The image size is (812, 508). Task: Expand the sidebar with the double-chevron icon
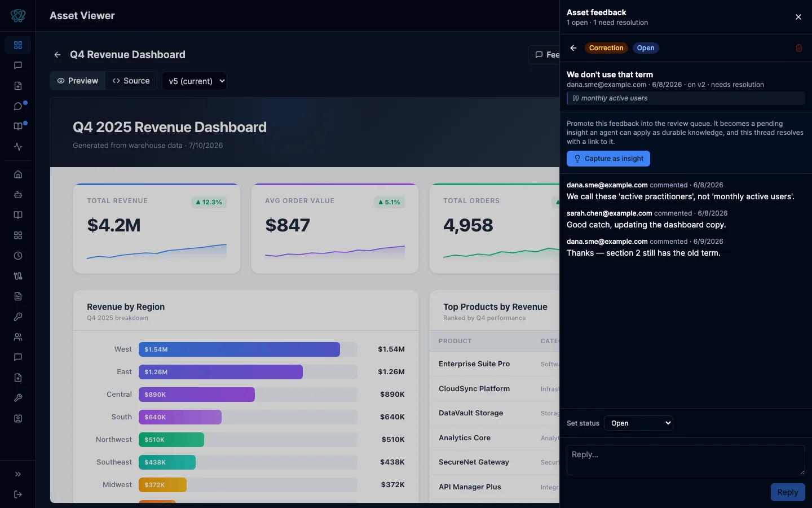[18, 474]
